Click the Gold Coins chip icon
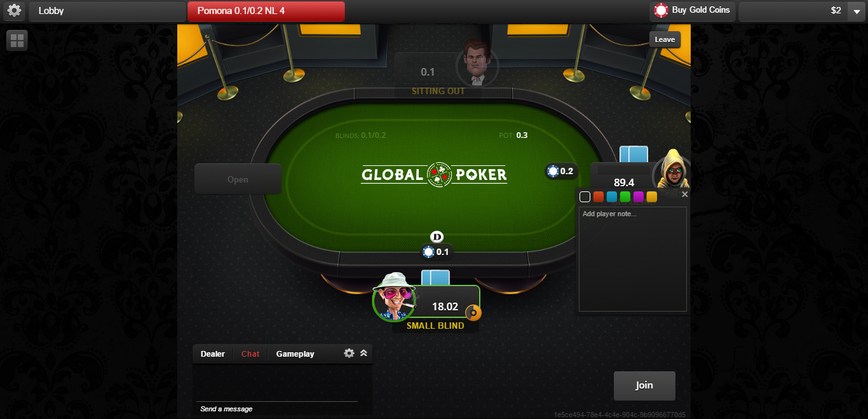Viewport: 868px width, 419px height. 661,10
